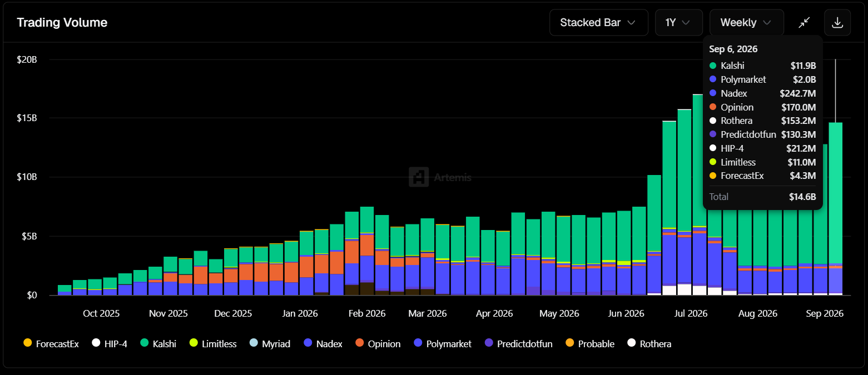
Task: Click the Trading Volume chart title
Action: [x=62, y=23]
